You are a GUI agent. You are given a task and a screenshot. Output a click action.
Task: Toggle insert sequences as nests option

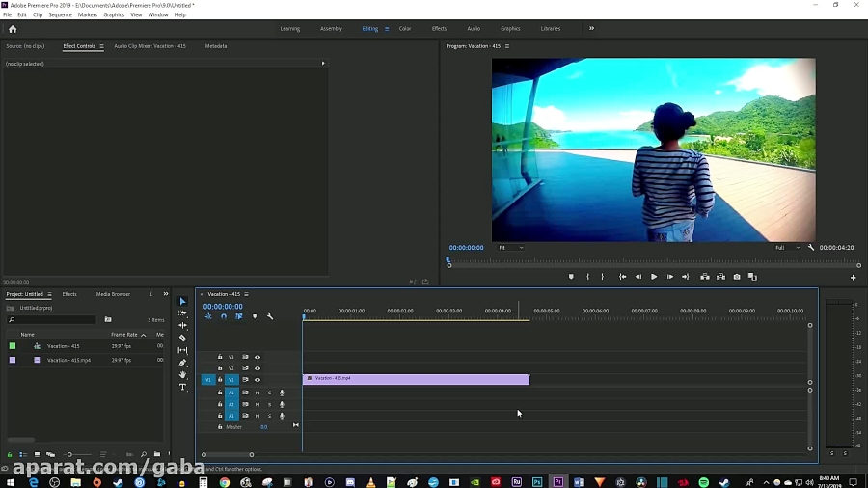208,316
